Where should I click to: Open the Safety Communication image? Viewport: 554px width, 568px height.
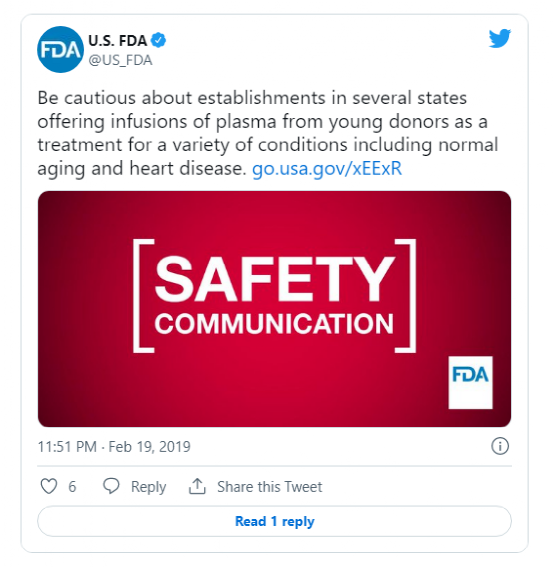point(274,309)
